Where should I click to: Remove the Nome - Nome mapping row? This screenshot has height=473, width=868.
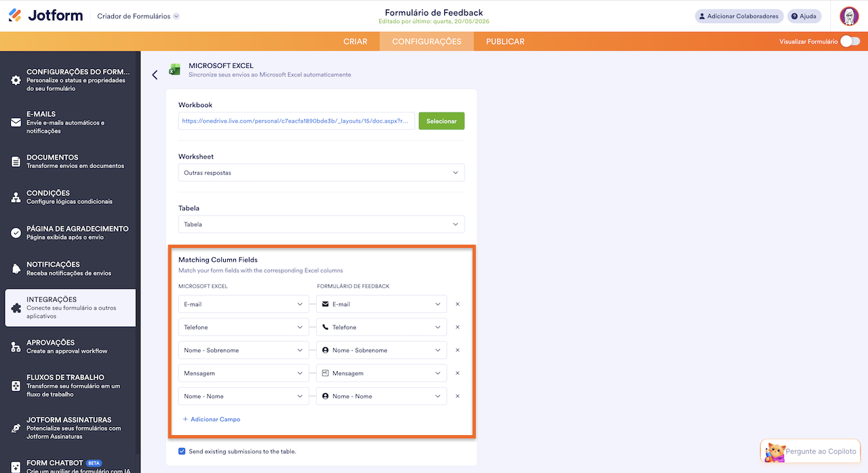[458, 396]
